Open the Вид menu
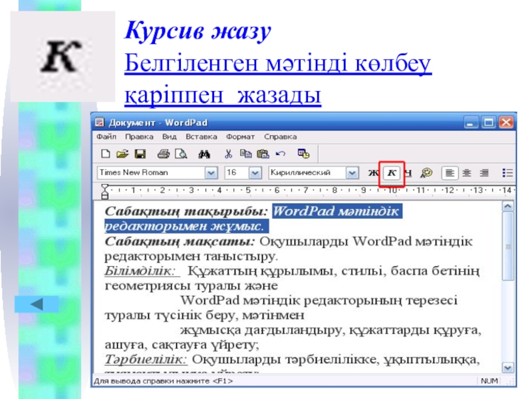The height and width of the screenshot is (399, 532). coord(169,137)
